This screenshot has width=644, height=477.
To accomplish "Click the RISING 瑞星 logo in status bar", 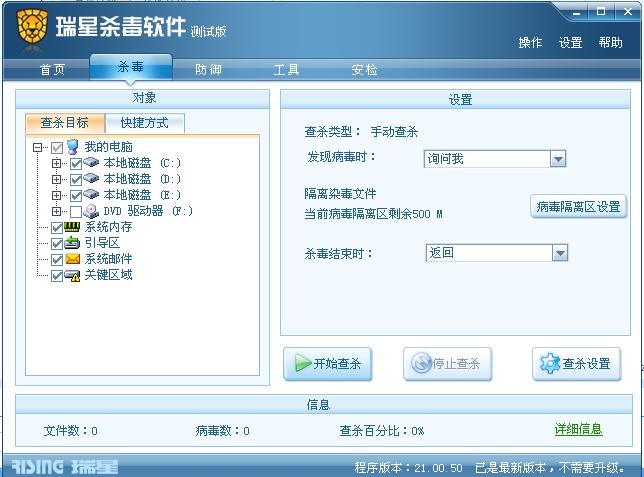I will coord(64,467).
